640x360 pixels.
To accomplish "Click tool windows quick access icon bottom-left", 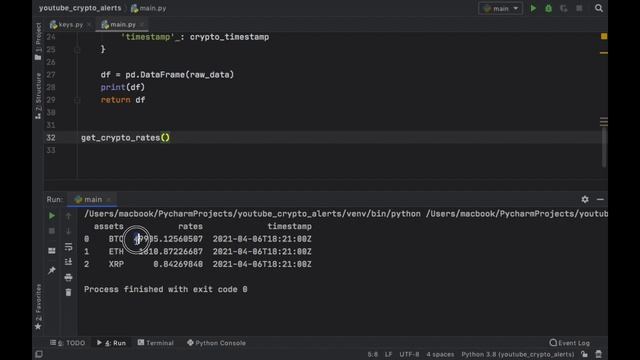I will [x=39, y=354].
